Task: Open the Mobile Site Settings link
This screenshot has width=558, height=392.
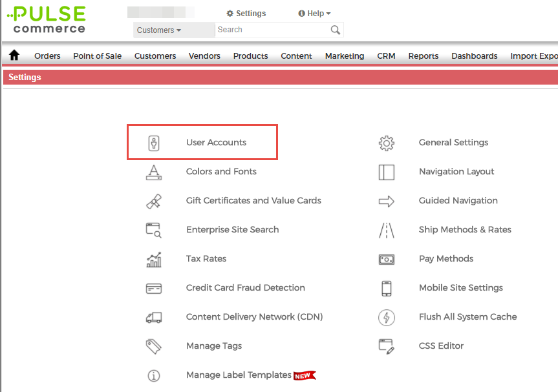Action: (x=461, y=288)
